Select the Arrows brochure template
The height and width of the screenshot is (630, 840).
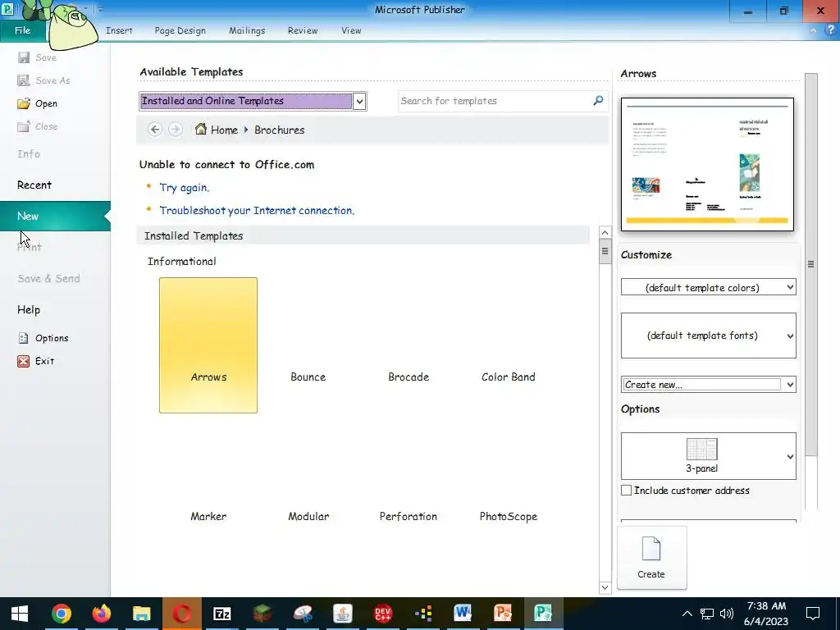[x=208, y=345]
